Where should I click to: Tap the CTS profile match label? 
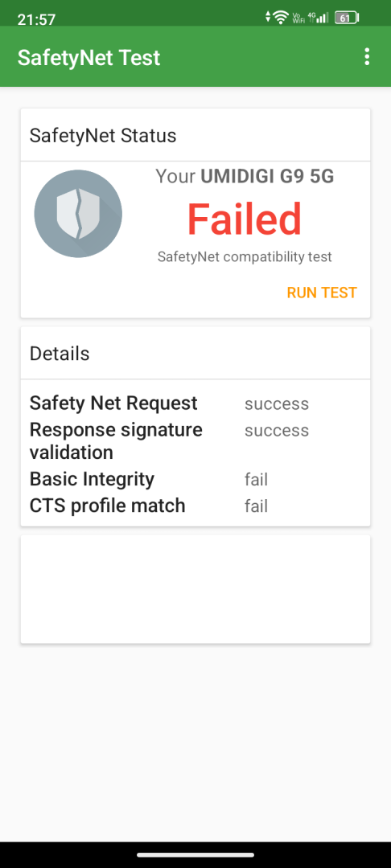click(x=108, y=506)
